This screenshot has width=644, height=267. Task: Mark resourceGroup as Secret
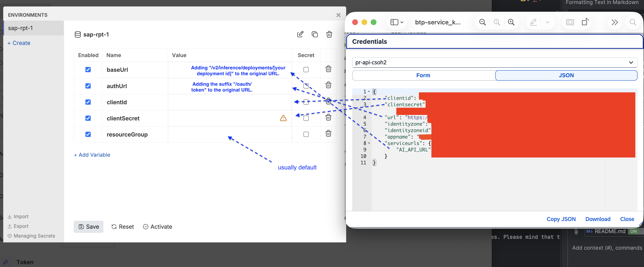pos(306,134)
